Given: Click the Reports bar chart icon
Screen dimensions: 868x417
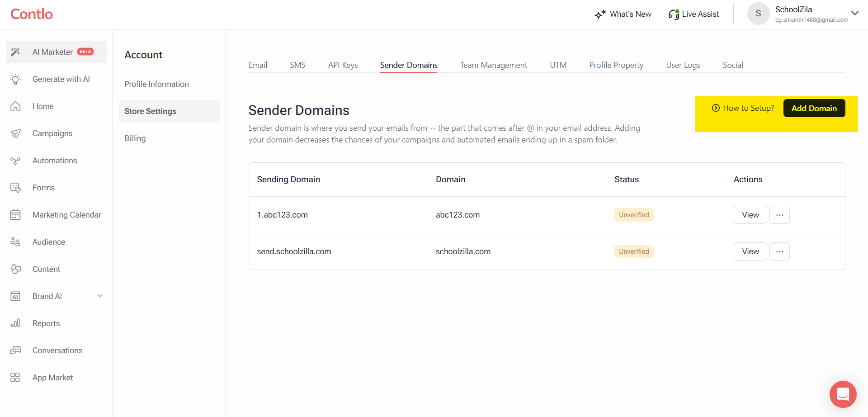Looking at the screenshot, I should [15, 323].
